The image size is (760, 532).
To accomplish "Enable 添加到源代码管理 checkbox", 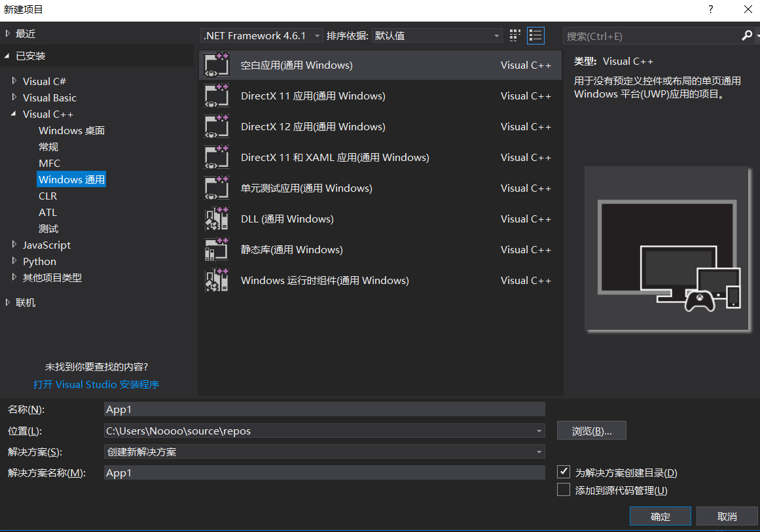I will click(x=563, y=489).
